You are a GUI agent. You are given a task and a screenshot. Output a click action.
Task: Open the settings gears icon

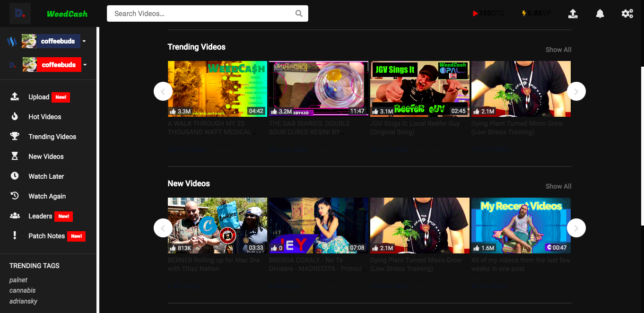click(x=627, y=14)
